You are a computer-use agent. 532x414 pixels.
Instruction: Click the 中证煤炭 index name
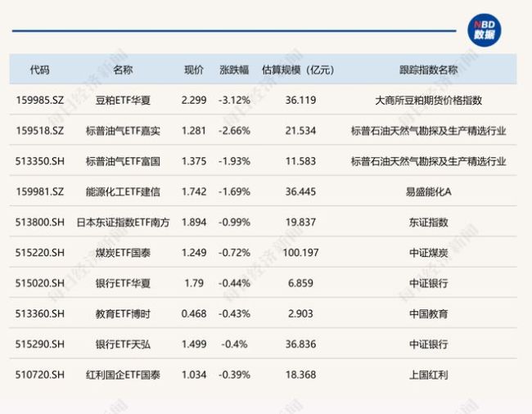coord(429,253)
